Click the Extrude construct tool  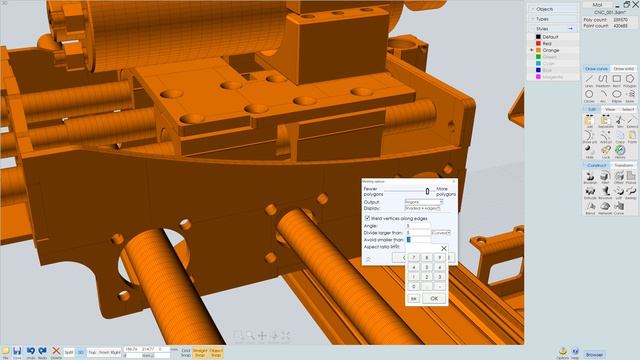pyautogui.click(x=590, y=193)
